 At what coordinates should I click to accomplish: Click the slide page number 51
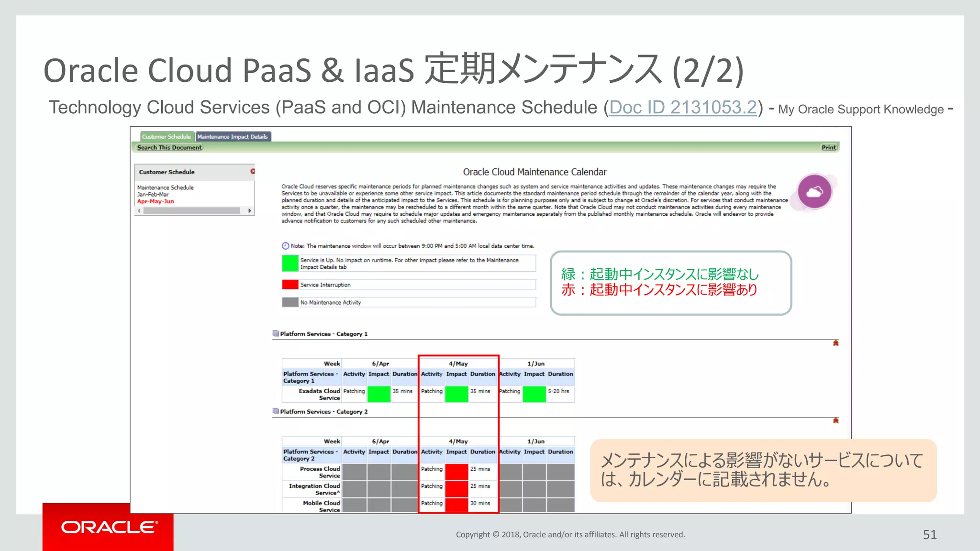click(930, 535)
